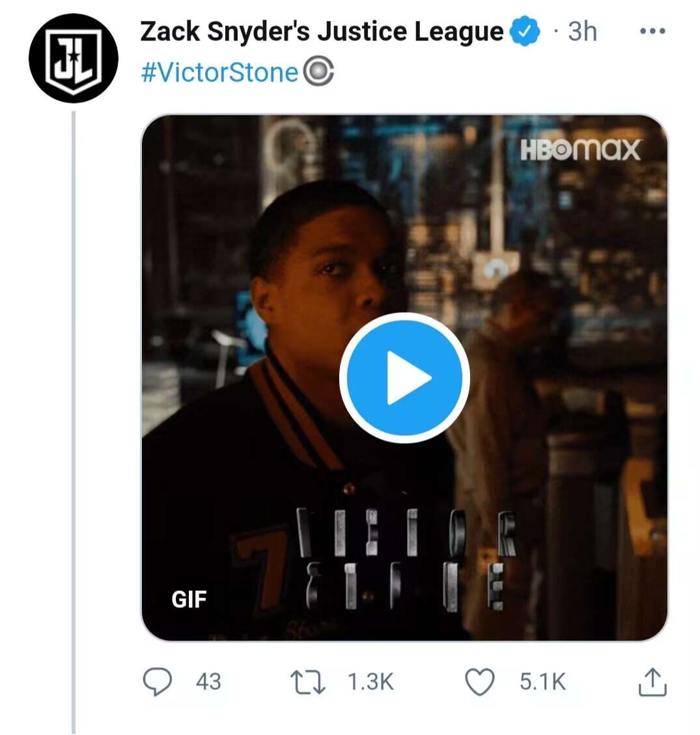Click the reply count of 43
Image resolution: width=700 pixels, height=735 pixels.
pos(208,682)
